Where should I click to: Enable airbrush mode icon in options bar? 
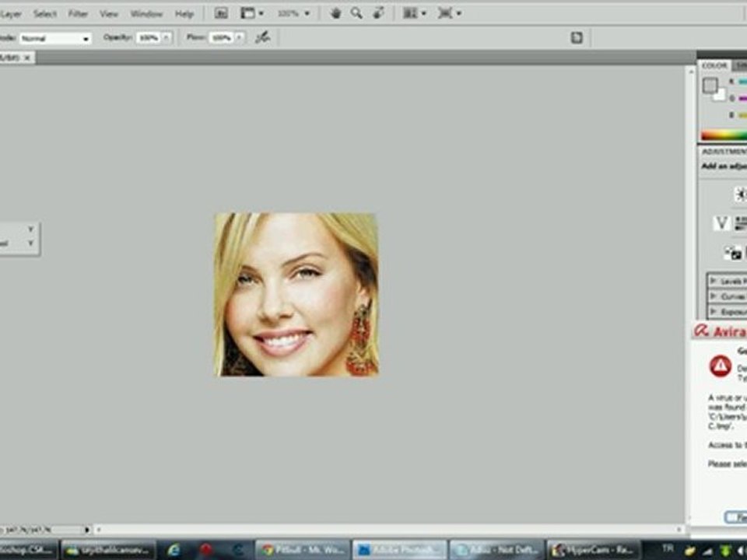coord(262,37)
